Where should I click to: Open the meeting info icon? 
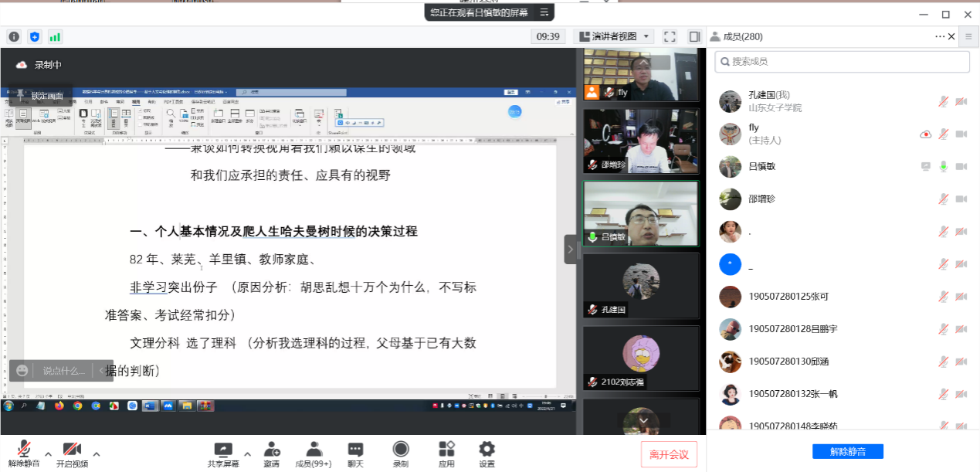pyautogui.click(x=14, y=36)
